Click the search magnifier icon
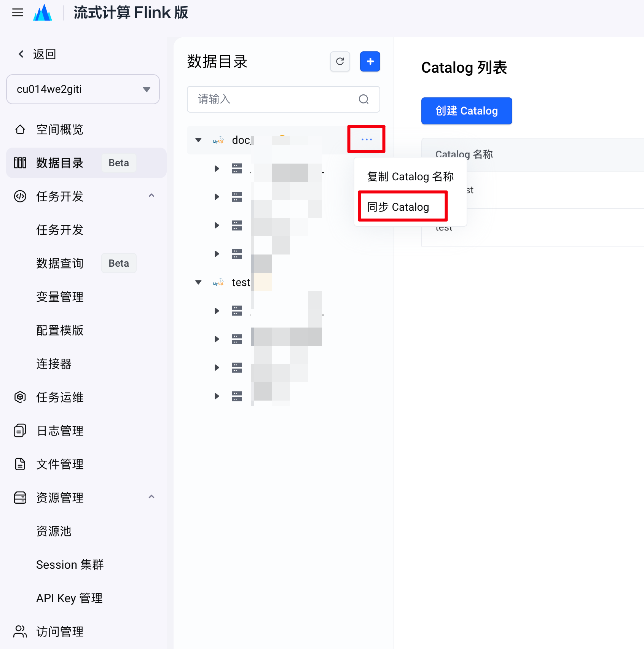 pyautogui.click(x=363, y=99)
